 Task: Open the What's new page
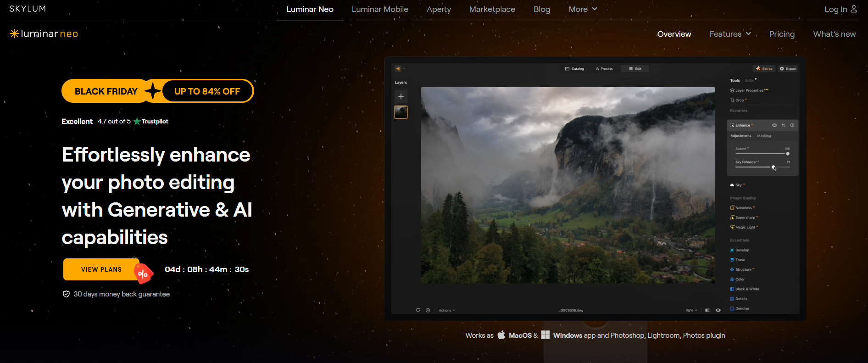835,34
